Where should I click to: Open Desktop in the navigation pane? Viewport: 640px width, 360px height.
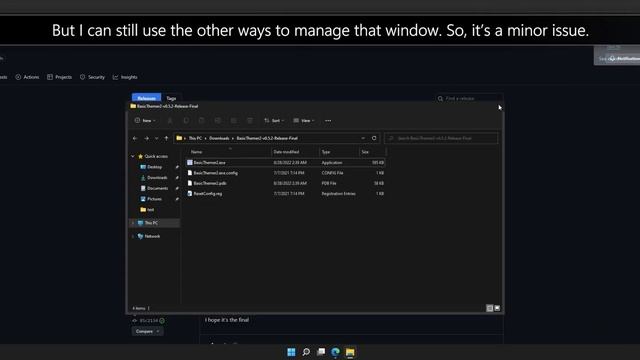coord(154,167)
